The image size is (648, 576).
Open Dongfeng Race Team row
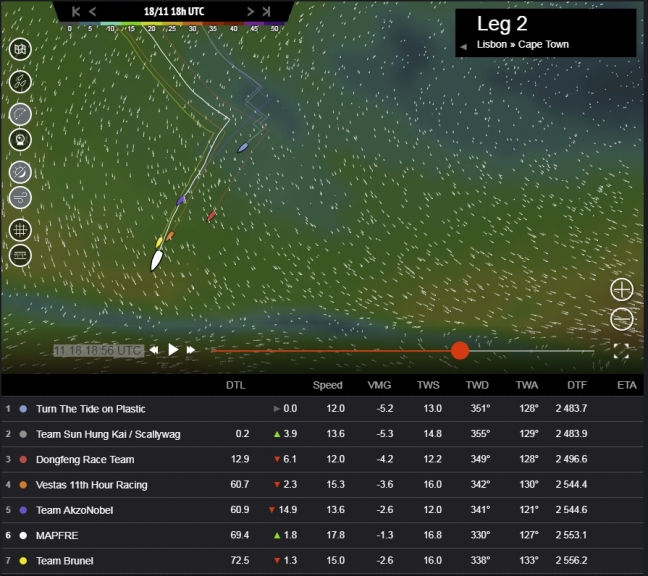pos(322,459)
